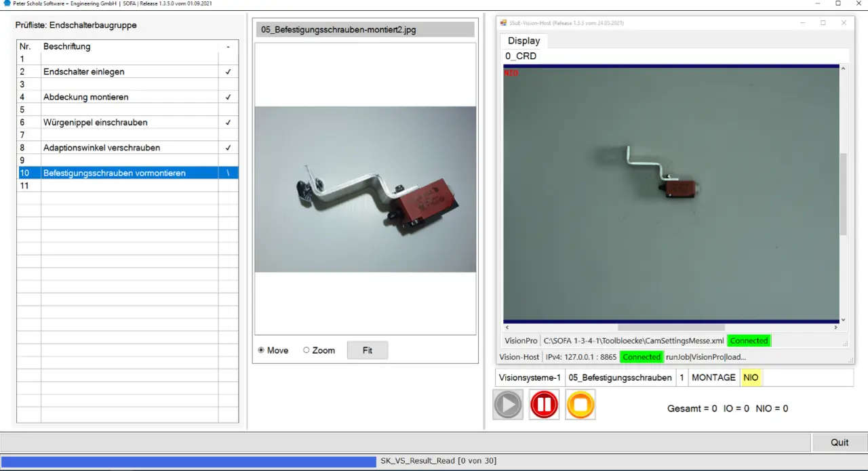Viewport: 868px width, 471px height.
Task: Click the SSuE-Vision-Host window title icon
Action: click(x=503, y=23)
